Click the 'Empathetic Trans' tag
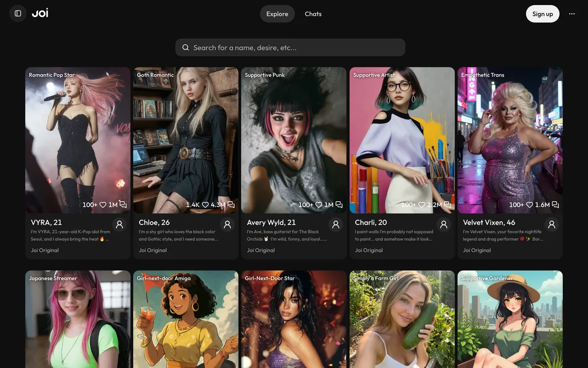This screenshot has width=588, height=368. pos(483,75)
